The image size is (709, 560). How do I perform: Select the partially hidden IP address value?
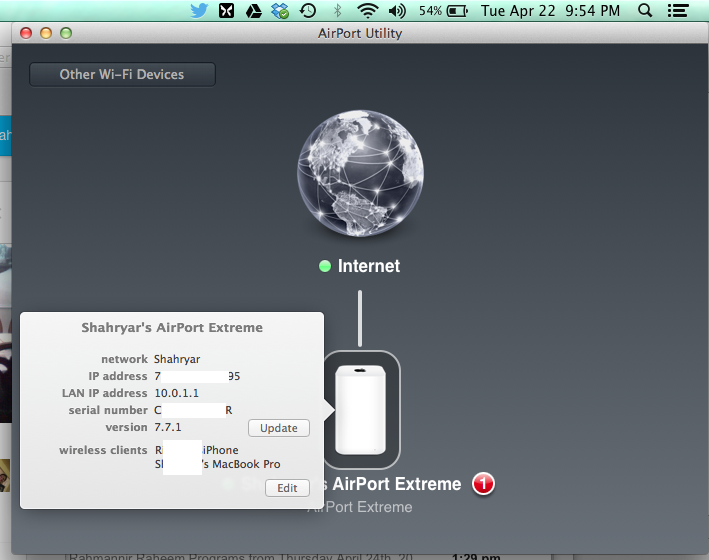tap(197, 376)
